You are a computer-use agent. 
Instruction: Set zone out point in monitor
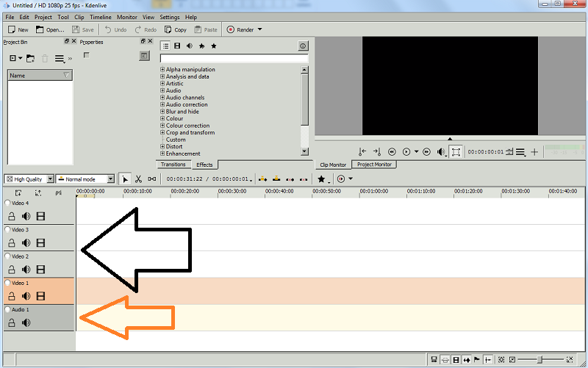376,152
